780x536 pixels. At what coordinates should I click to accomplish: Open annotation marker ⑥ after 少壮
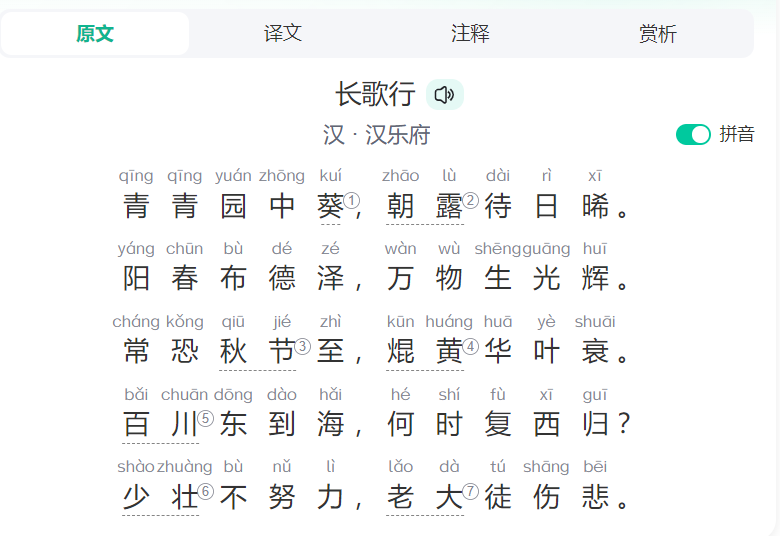pyautogui.click(x=205, y=492)
